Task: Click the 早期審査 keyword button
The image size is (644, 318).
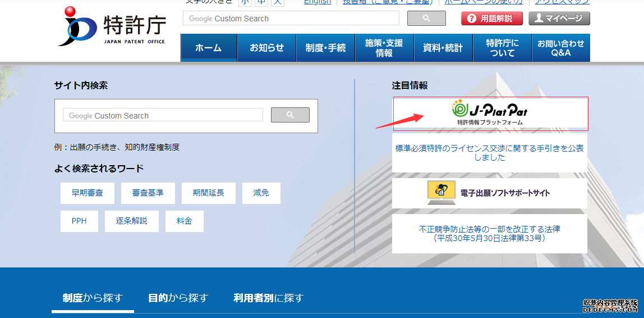Action: click(x=87, y=193)
